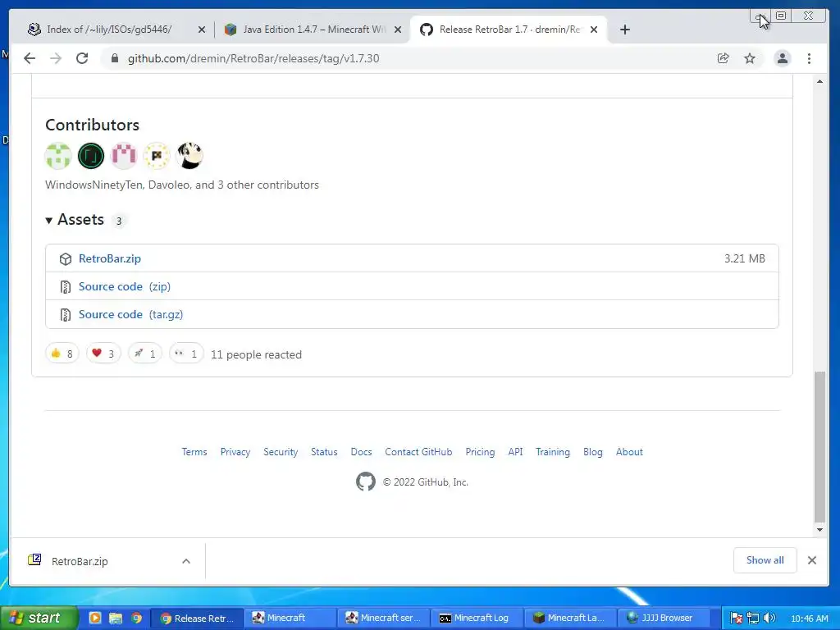Screen dimensions: 840x630
Task: Select the Release RetroBar 1.7 tab
Action: (509, 30)
